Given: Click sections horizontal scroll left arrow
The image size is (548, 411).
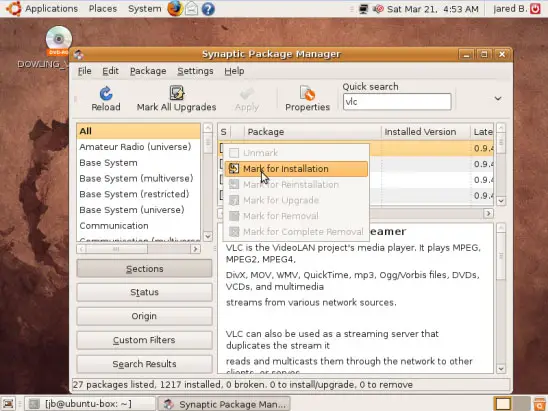Looking at the screenshot, I should pos(81,249).
